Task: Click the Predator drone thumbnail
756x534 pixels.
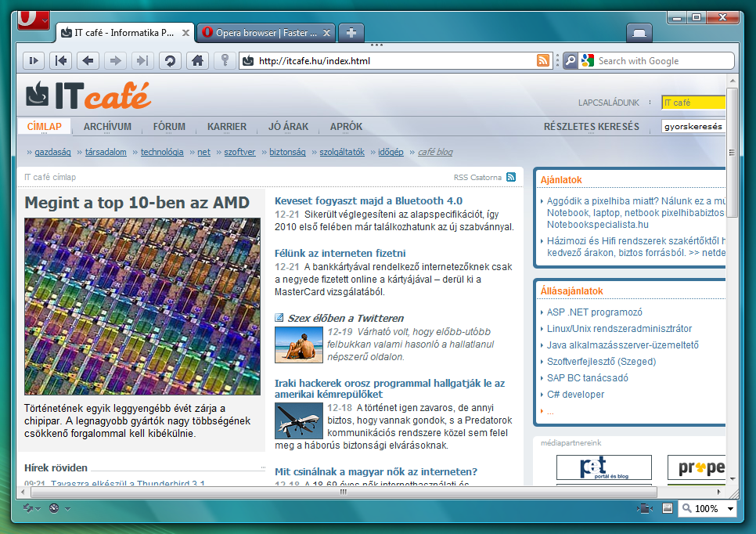Action: click(298, 420)
